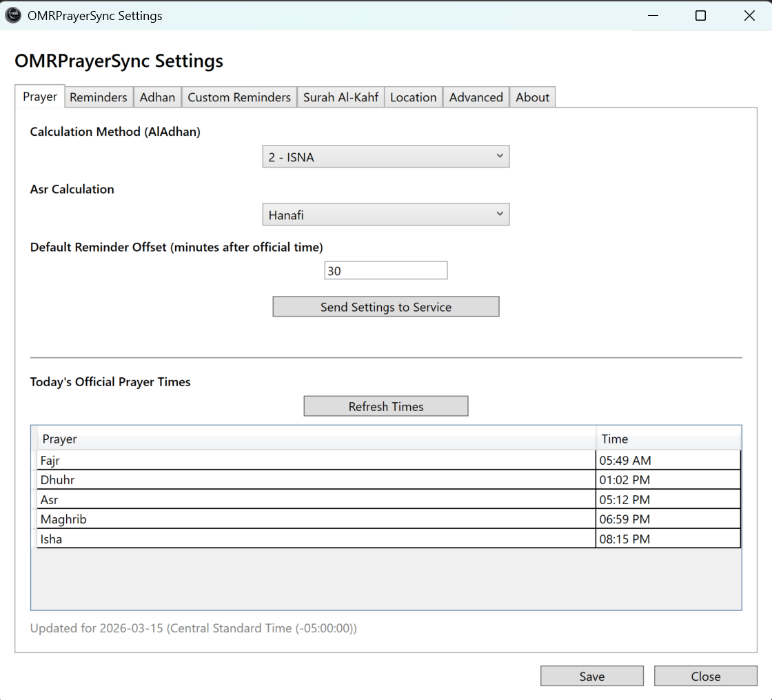Click the 05:49 AM time cell
This screenshot has height=700, width=772.
click(668, 460)
